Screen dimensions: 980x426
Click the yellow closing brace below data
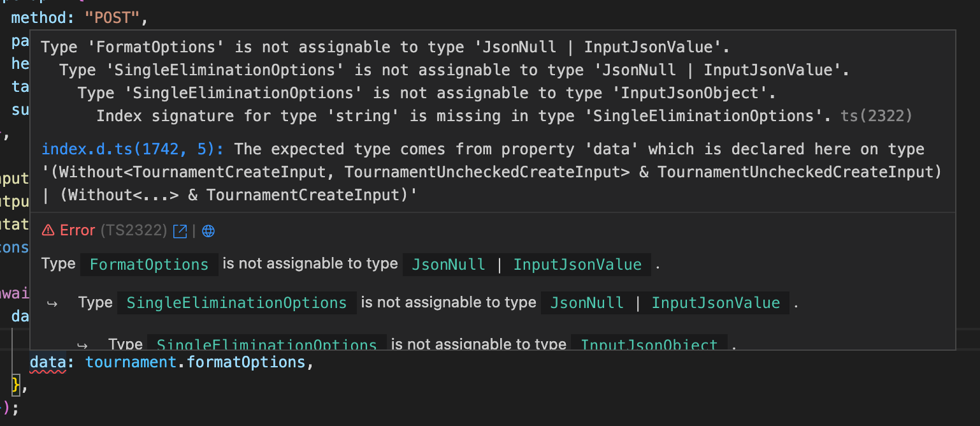(x=17, y=384)
